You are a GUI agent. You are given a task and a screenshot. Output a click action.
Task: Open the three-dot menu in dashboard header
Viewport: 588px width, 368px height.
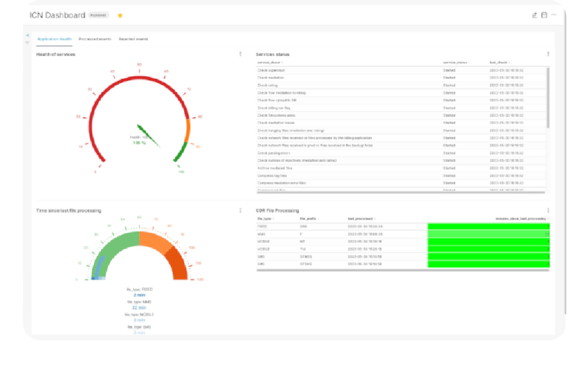[x=554, y=15]
